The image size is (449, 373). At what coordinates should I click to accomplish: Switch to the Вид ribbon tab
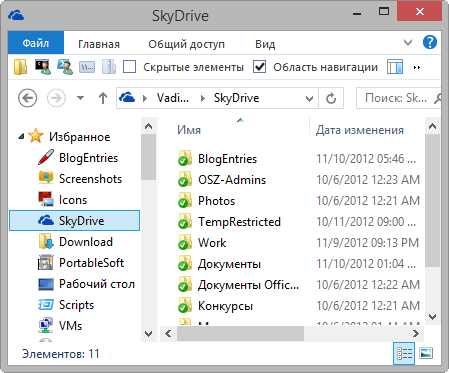point(265,44)
